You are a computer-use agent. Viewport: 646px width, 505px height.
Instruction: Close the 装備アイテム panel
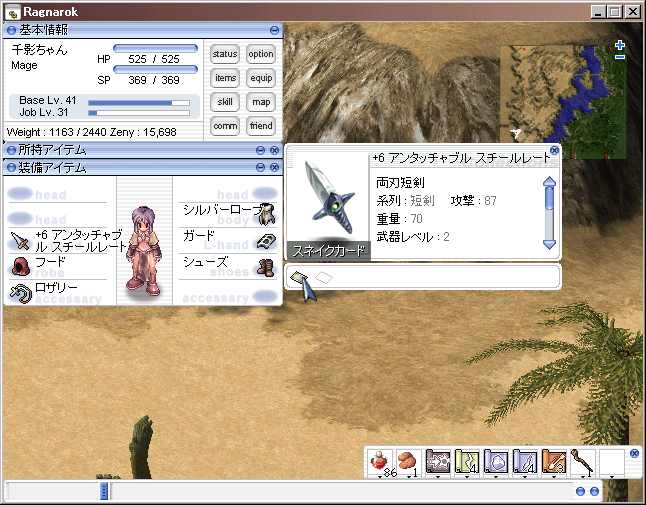pos(275,167)
